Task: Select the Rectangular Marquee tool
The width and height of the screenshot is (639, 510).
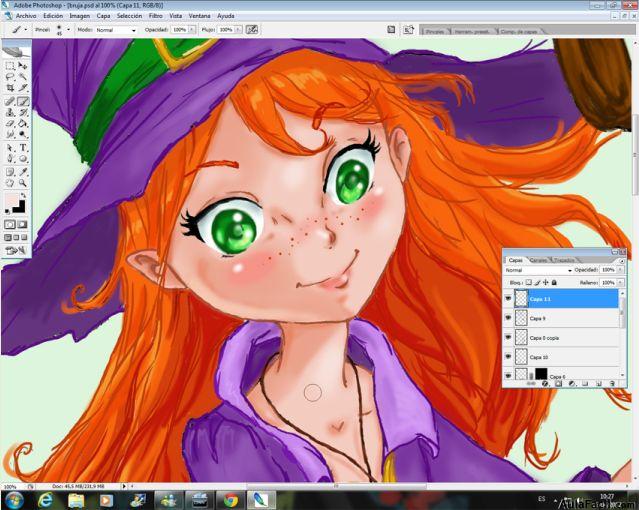Action: pos(10,66)
